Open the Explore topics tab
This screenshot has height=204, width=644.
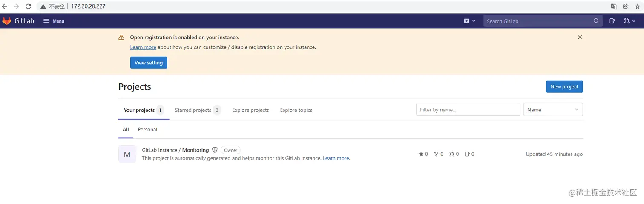point(296,110)
